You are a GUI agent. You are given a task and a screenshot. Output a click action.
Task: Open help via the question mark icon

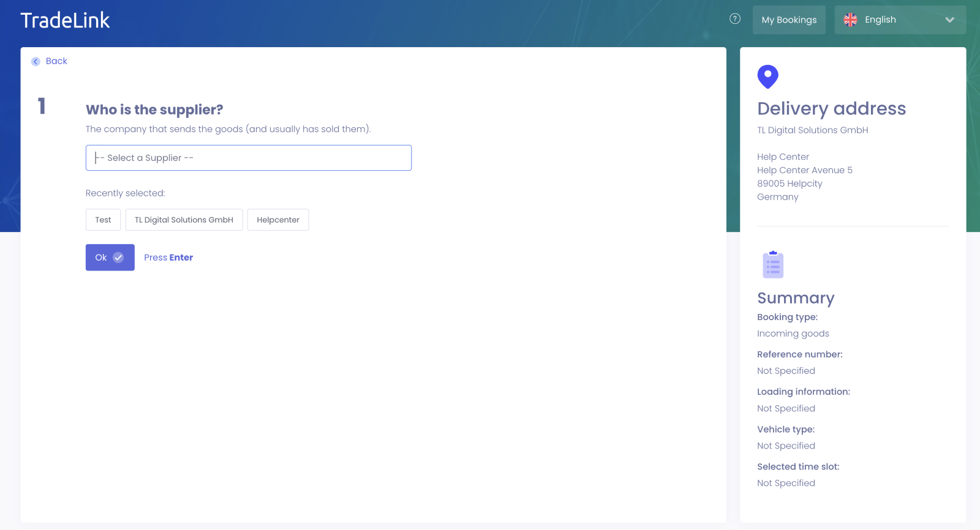[x=735, y=19]
